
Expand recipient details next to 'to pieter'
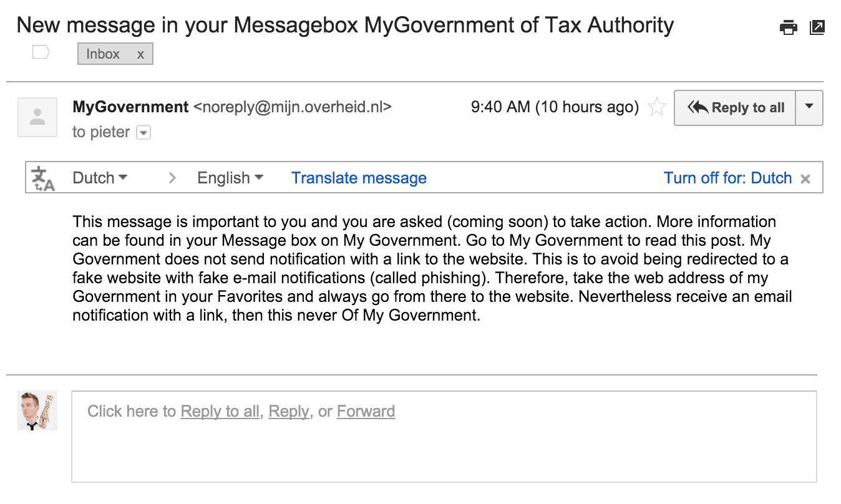pos(143,132)
